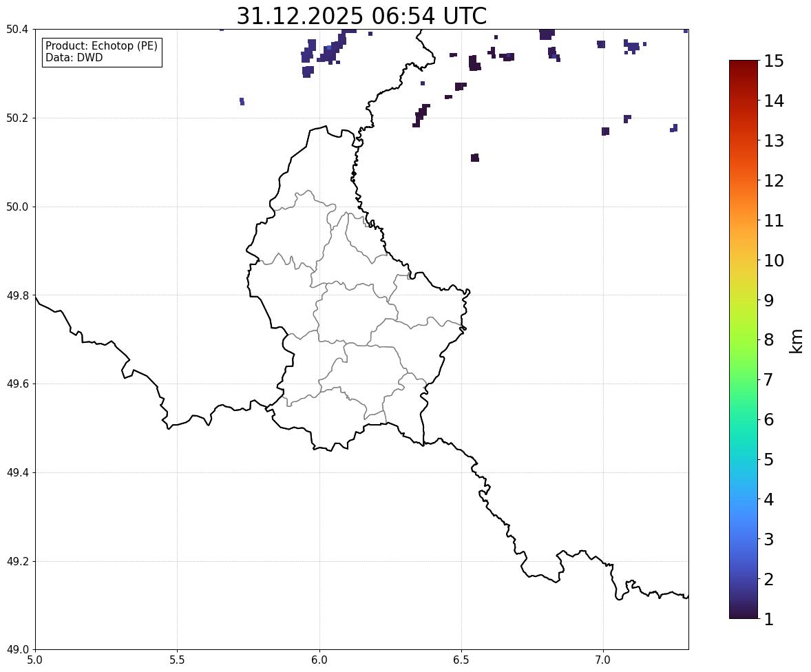Viewport: 811px width, 672px height.
Task: Click the colorbar tick label 3
Action: 769,539
